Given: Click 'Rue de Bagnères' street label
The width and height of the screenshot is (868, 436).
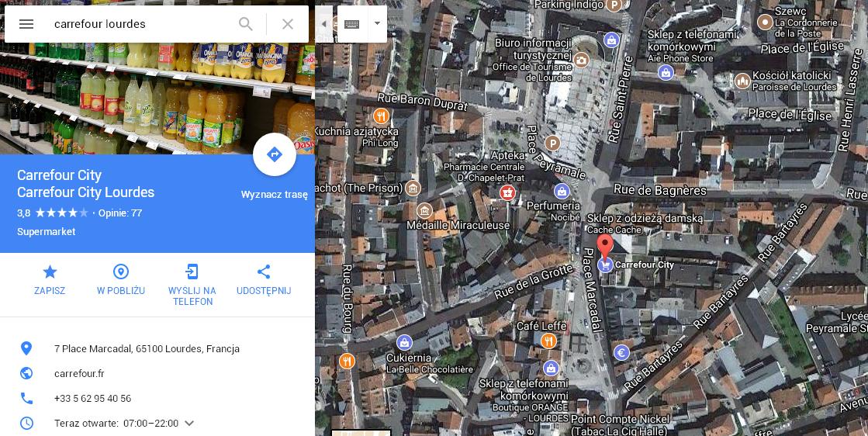Looking at the screenshot, I should tap(660, 190).
